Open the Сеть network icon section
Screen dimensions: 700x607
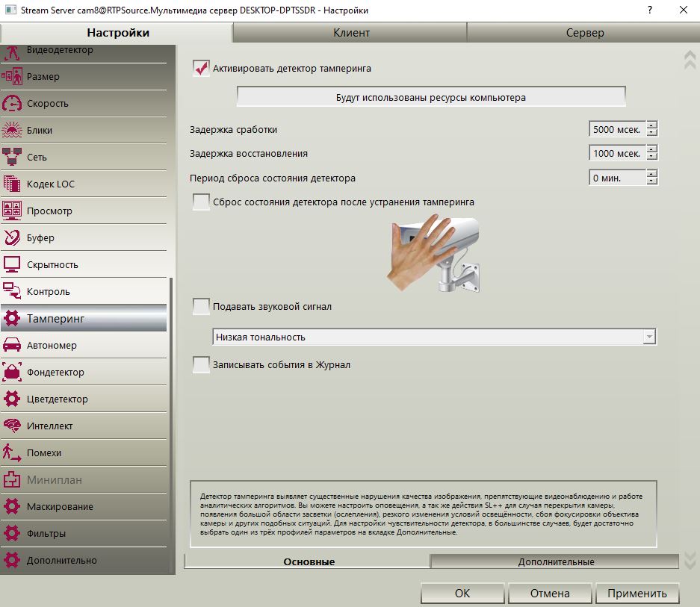point(12,157)
